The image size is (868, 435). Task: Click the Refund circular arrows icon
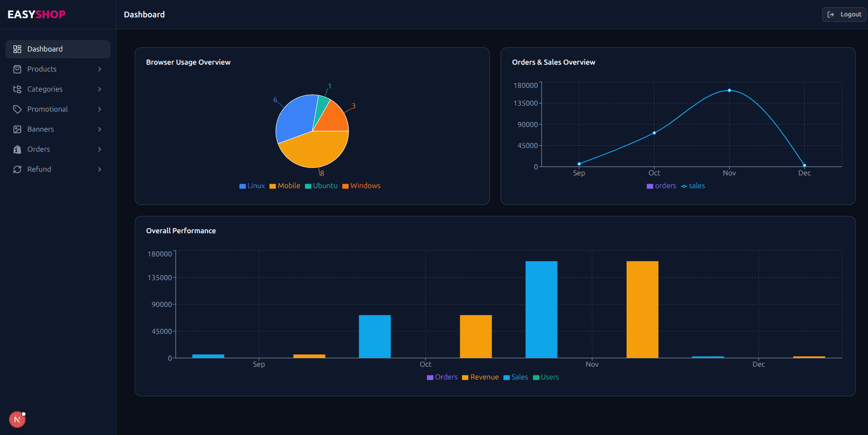pyautogui.click(x=17, y=169)
